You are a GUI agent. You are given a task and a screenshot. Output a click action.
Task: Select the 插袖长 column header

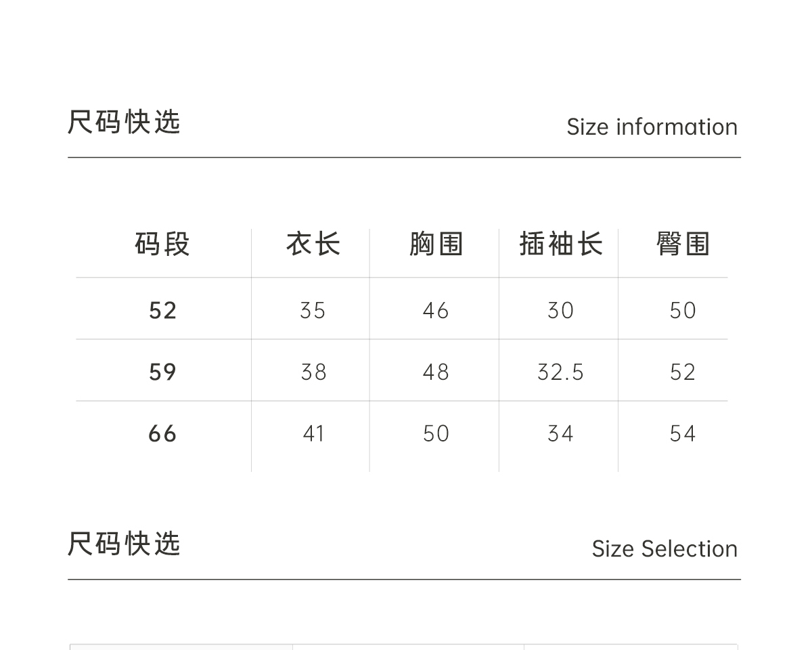tap(560, 244)
